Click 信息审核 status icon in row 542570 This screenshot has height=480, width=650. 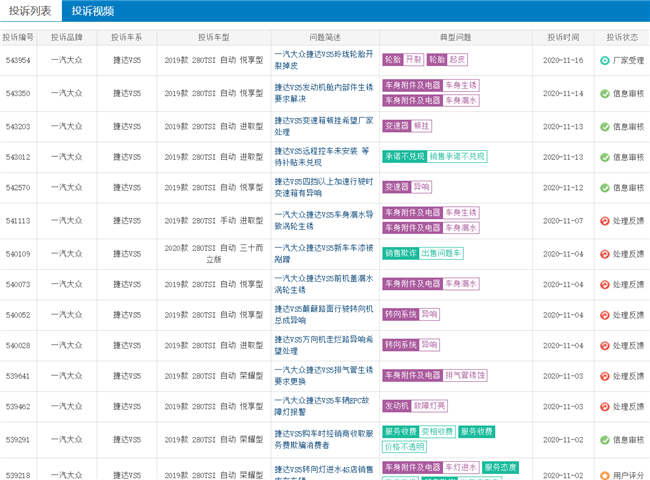605,188
